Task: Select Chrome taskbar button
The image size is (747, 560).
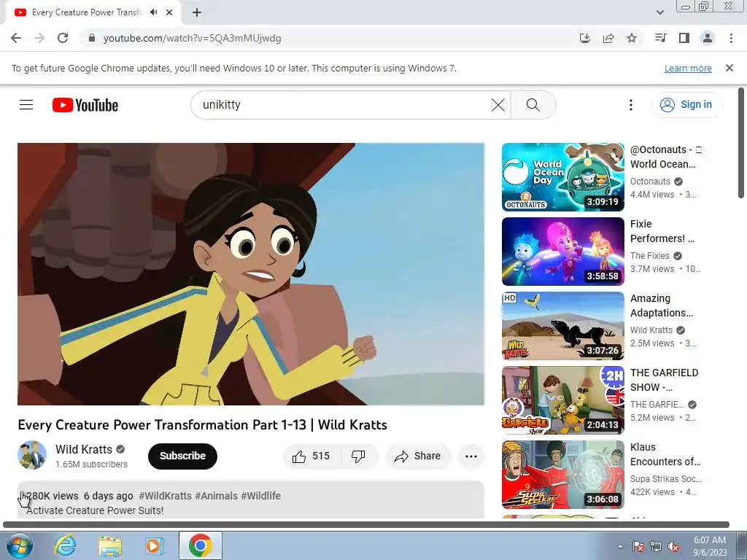Action: 200,545
